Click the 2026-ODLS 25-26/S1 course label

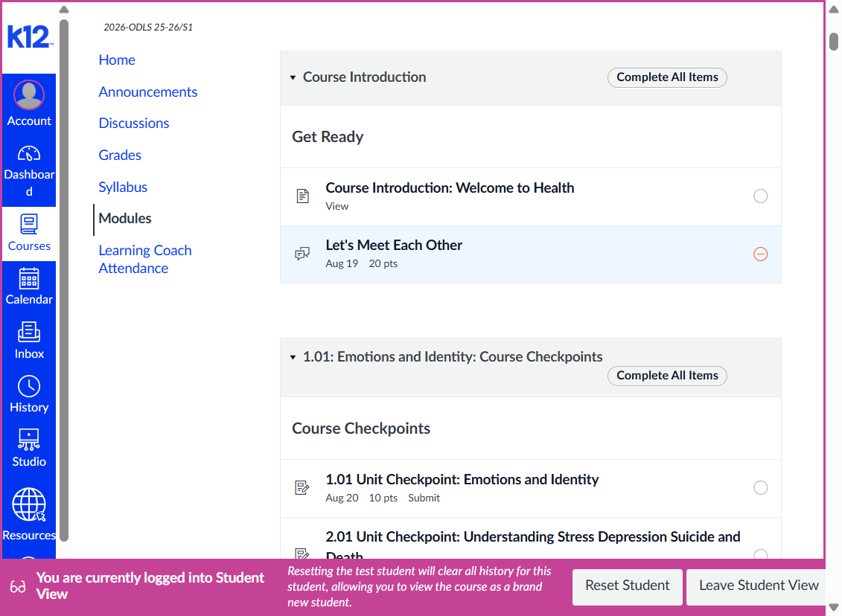(x=148, y=28)
